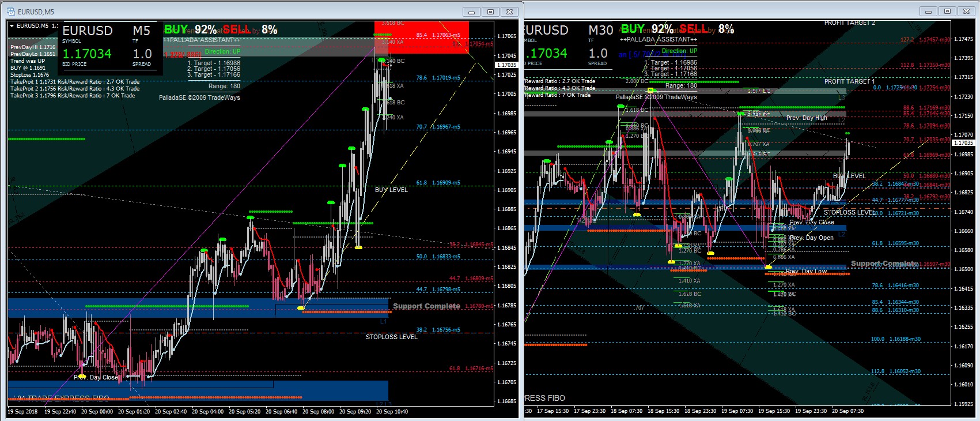Click 'Direction: UP' in the M5 chart
The image size is (980, 421).
click(222, 51)
